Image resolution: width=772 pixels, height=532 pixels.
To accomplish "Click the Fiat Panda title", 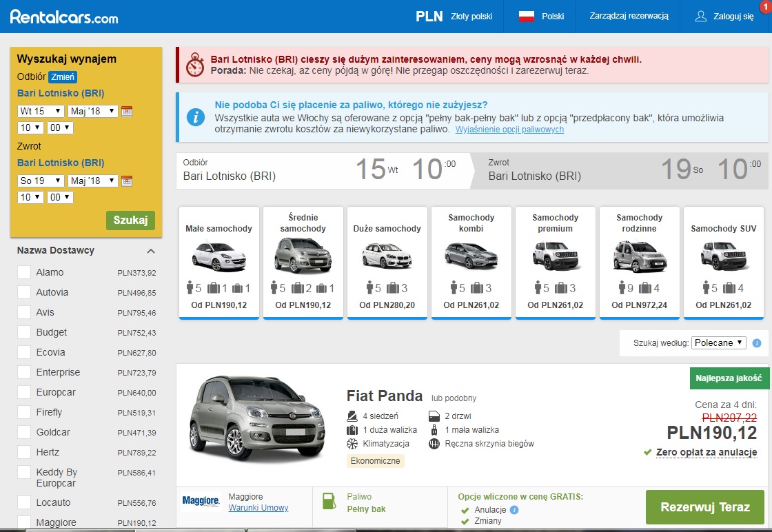I will 385,396.
